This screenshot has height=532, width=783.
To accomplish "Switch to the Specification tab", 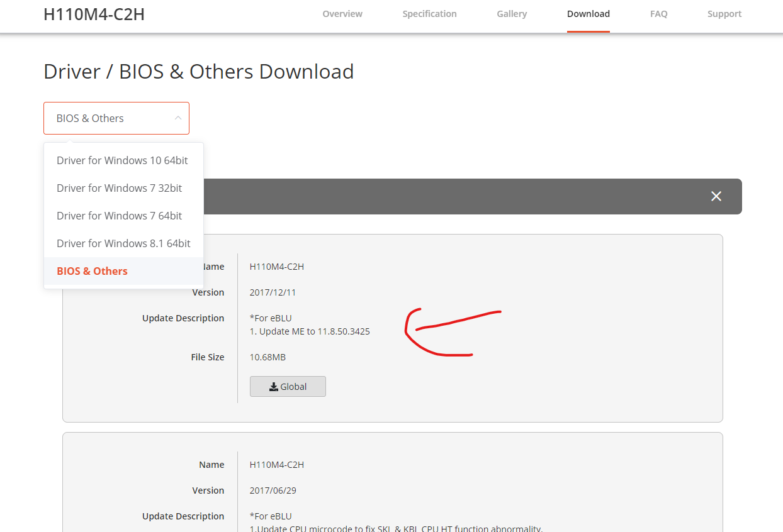I will (430, 14).
